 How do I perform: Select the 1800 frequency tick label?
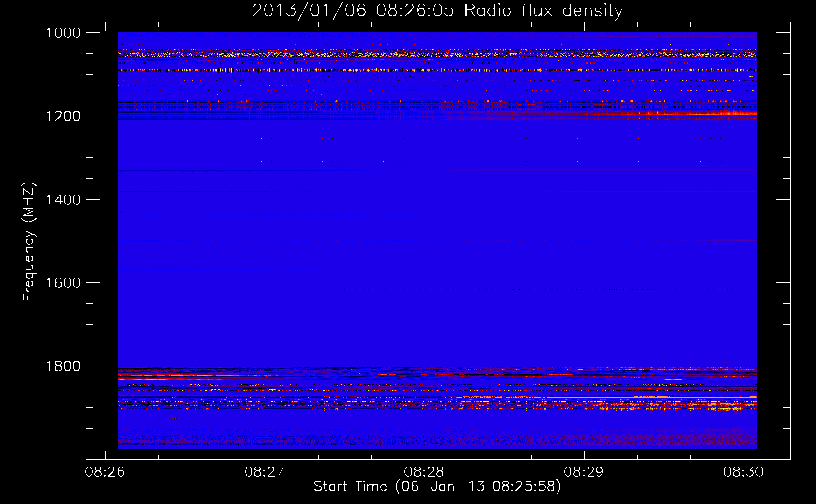63,366
